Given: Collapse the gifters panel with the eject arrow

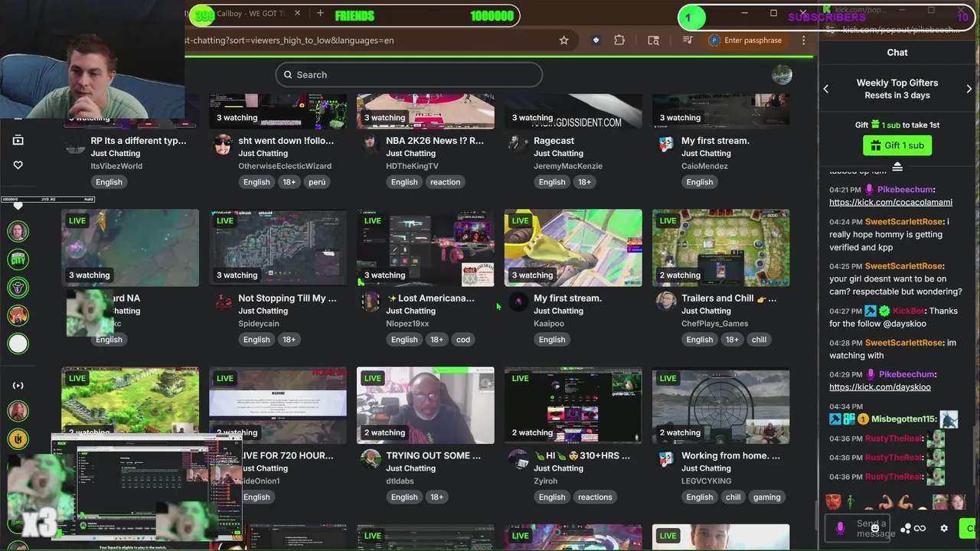Looking at the screenshot, I should click(897, 167).
